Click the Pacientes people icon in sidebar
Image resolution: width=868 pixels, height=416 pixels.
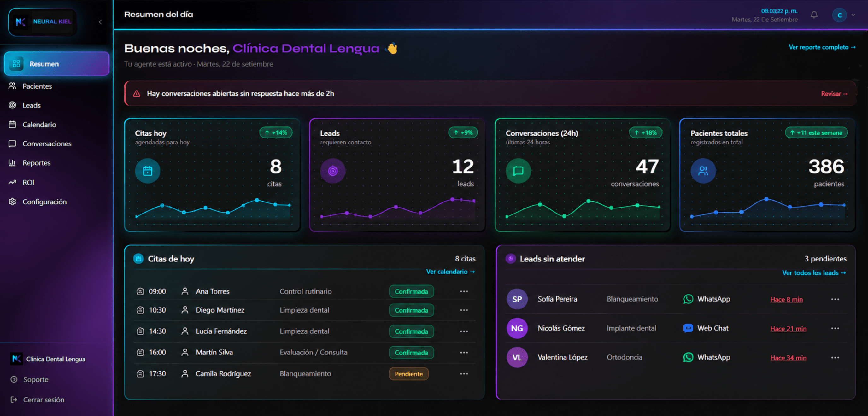tap(13, 86)
